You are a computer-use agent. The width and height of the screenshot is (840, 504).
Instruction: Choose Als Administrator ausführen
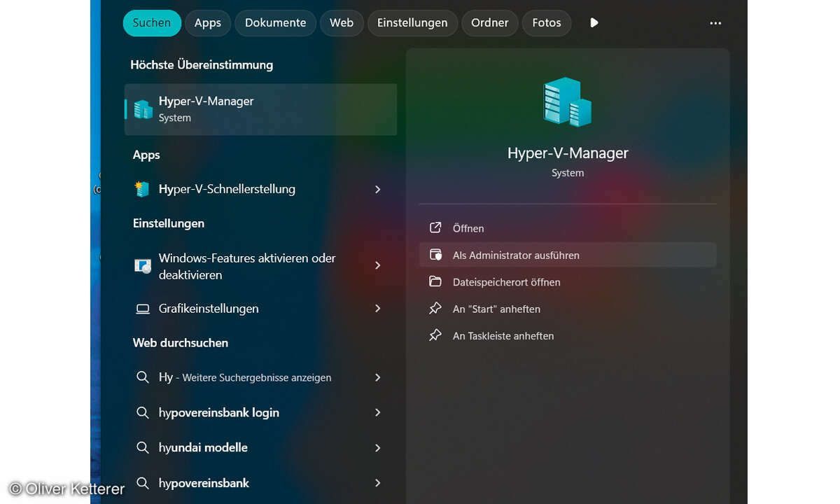tap(568, 255)
